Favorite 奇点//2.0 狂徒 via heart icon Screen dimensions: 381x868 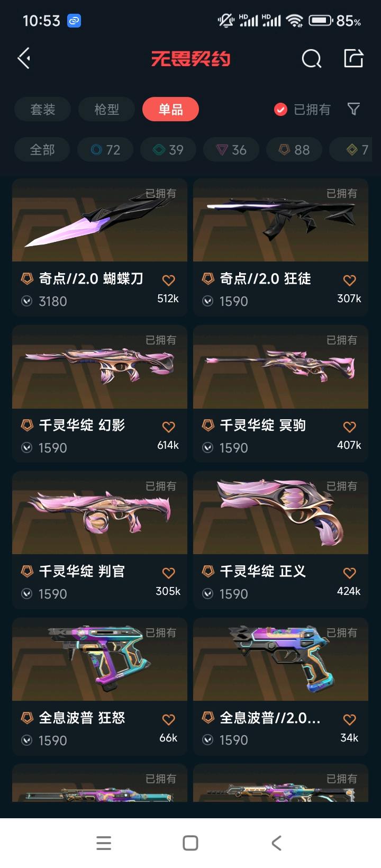(x=349, y=280)
